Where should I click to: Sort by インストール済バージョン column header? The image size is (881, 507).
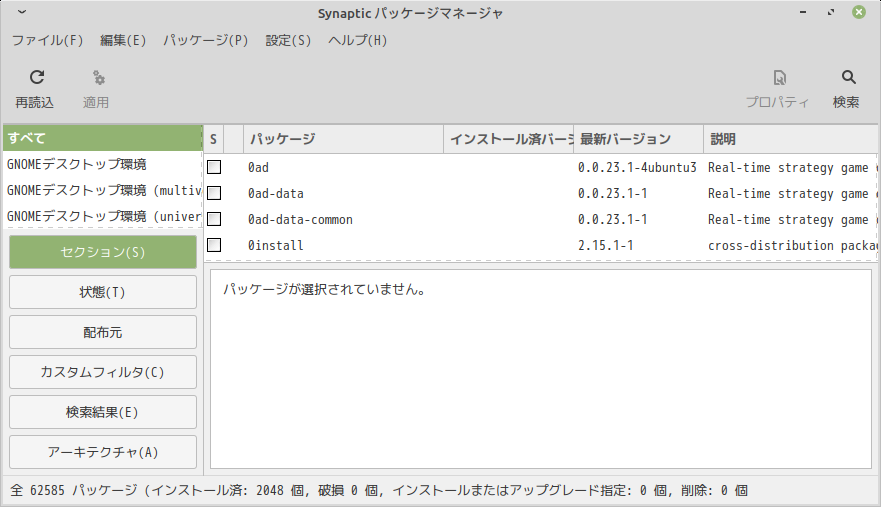(x=508, y=139)
